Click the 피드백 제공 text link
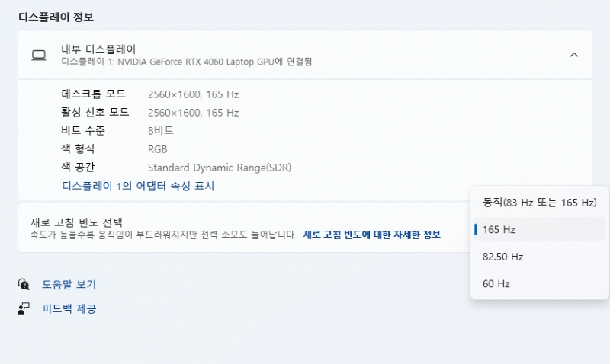The height and width of the screenshot is (364, 610). [69, 308]
